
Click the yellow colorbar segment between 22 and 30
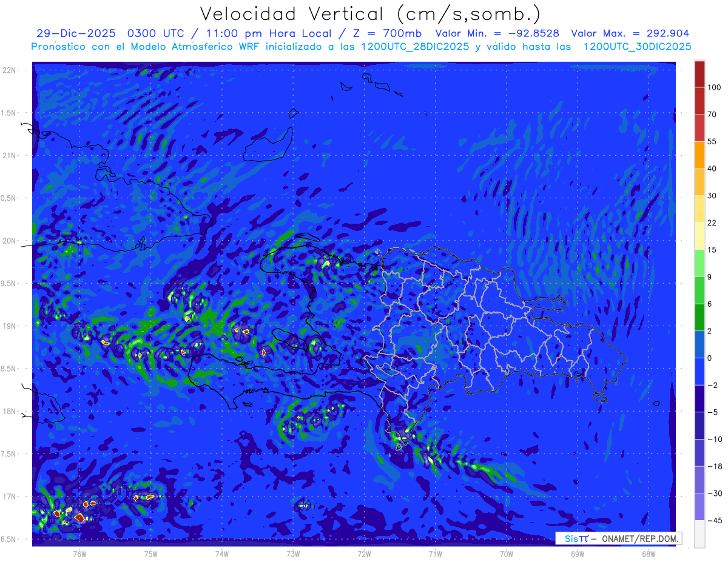[x=699, y=209]
